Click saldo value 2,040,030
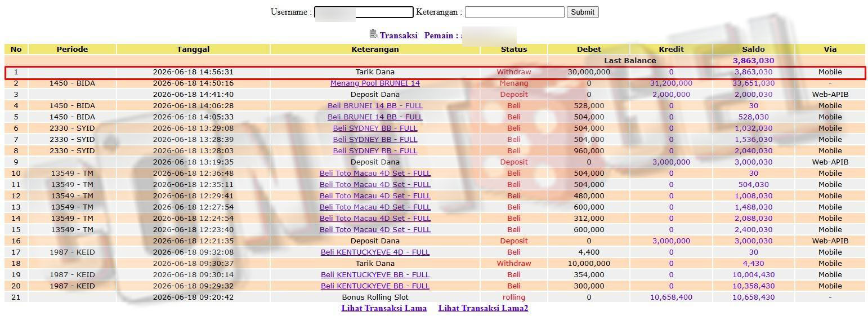 (753, 150)
